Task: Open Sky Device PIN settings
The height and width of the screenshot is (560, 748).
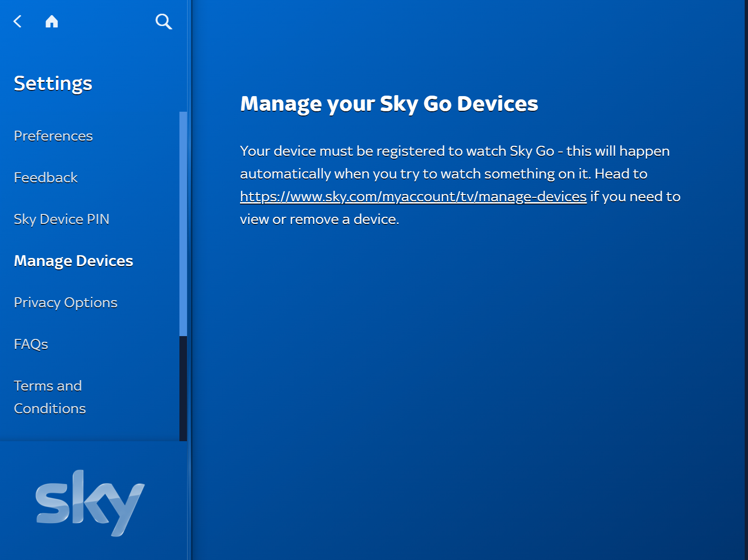Action: click(62, 219)
